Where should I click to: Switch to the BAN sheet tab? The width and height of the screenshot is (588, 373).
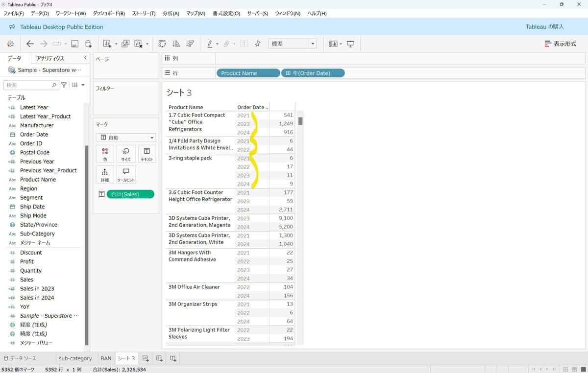point(106,358)
